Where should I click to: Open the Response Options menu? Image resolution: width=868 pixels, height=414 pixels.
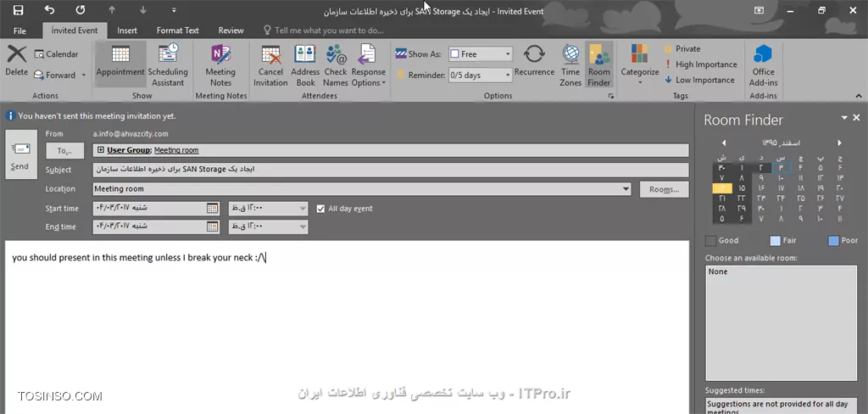(368, 64)
